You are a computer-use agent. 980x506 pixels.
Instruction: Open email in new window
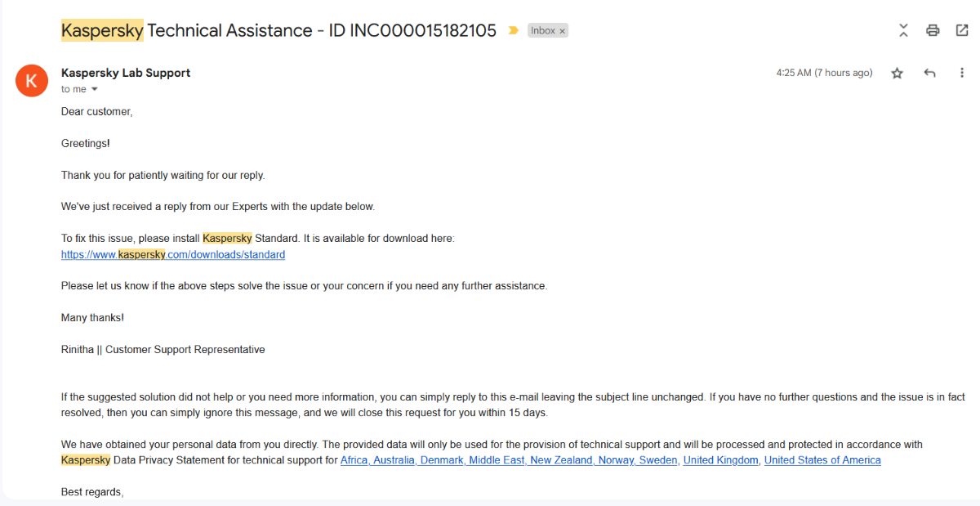pos(962,31)
